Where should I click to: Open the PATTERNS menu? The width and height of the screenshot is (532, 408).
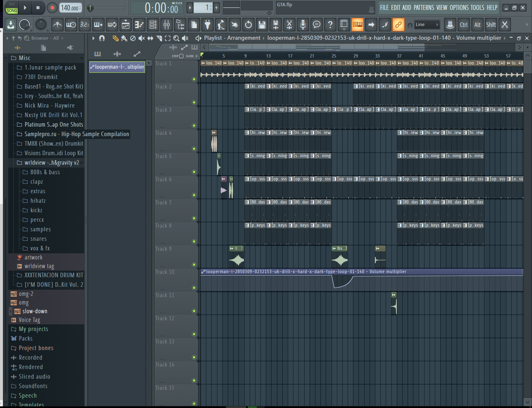pyautogui.click(x=424, y=8)
